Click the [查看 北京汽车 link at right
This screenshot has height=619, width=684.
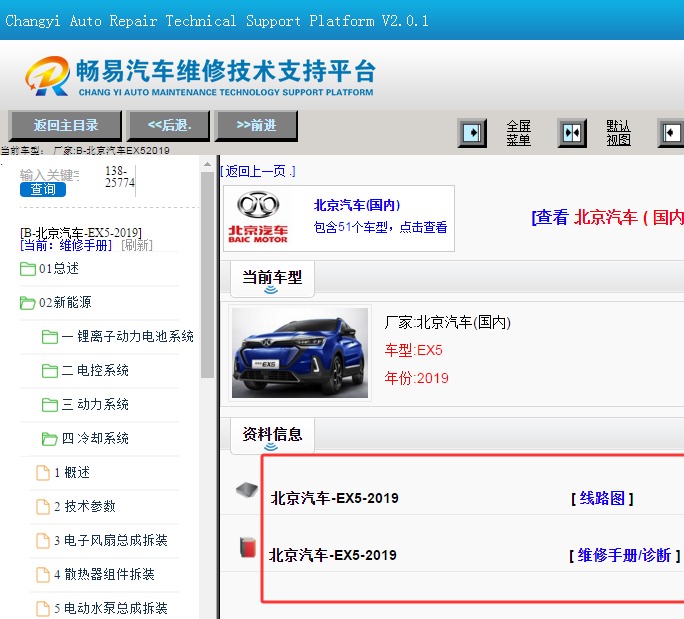tap(607, 217)
